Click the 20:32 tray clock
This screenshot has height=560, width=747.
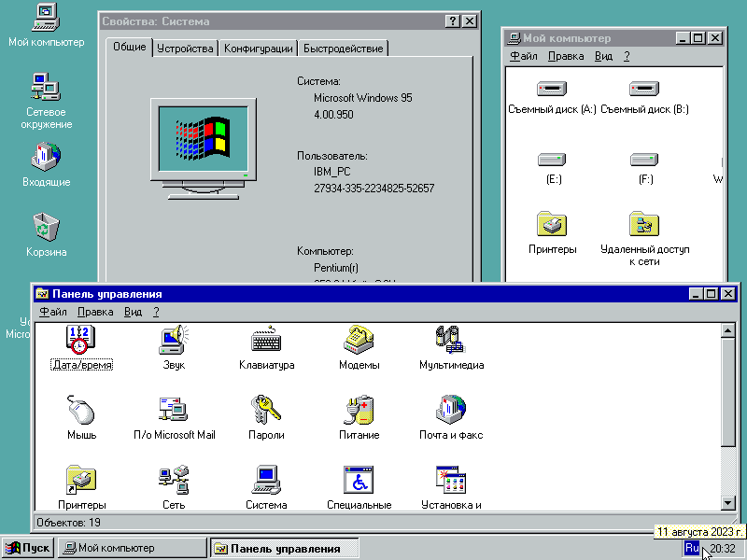[722, 549]
